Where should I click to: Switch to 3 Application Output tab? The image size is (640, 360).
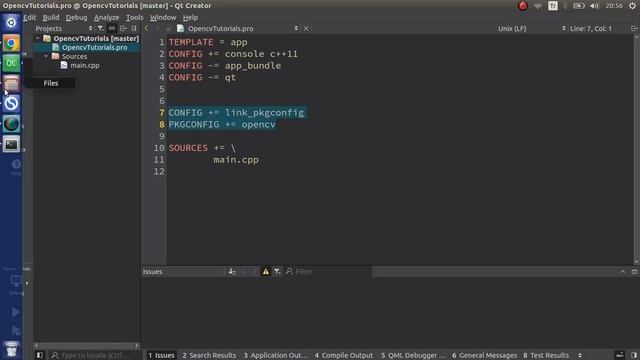[x=276, y=356]
